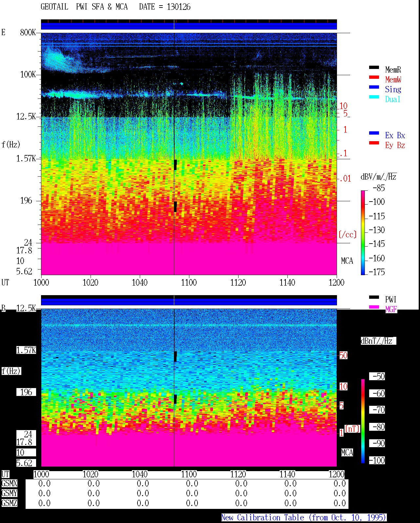420x523 pixels.
Task: Click the black PWI legend swatch
Action: tap(374, 297)
